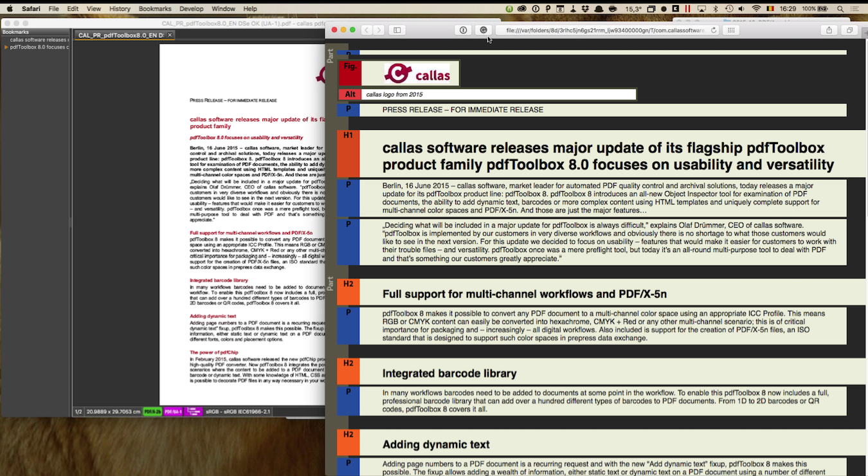This screenshot has height=476, width=868.
Task: Click the sRGB IEC61966-2.1 output intent label
Action: coord(238,412)
